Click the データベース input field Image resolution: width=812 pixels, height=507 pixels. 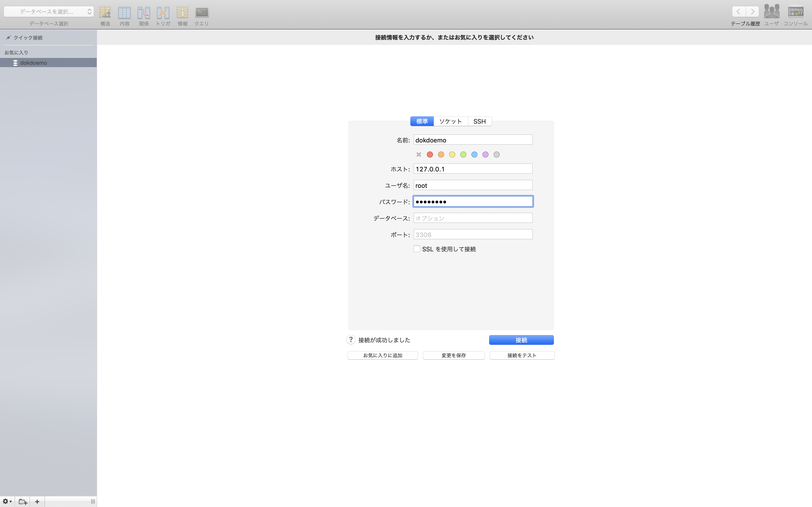pyautogui.click(x=473, y=218)
